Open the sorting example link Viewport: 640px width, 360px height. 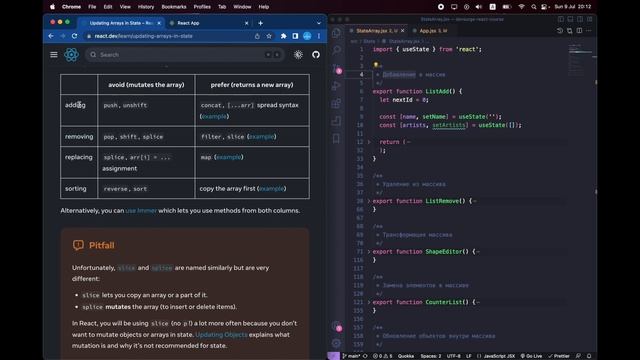click(271, 189)
